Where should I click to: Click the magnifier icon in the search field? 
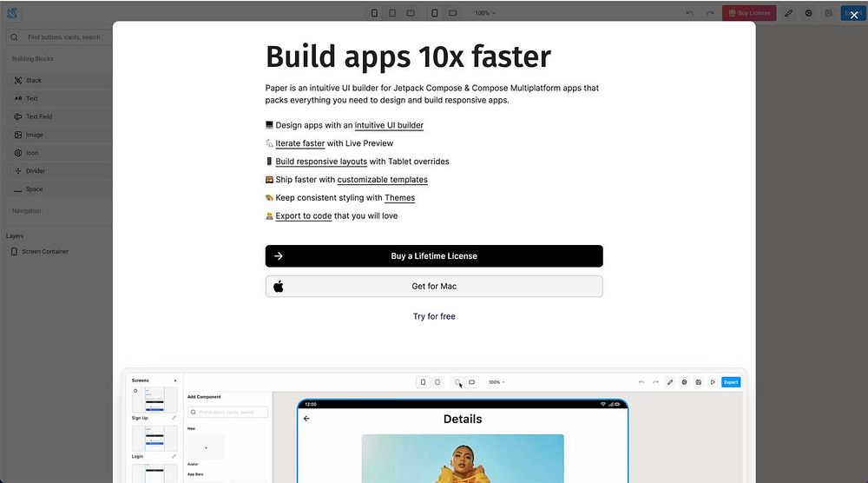[15, 37]
